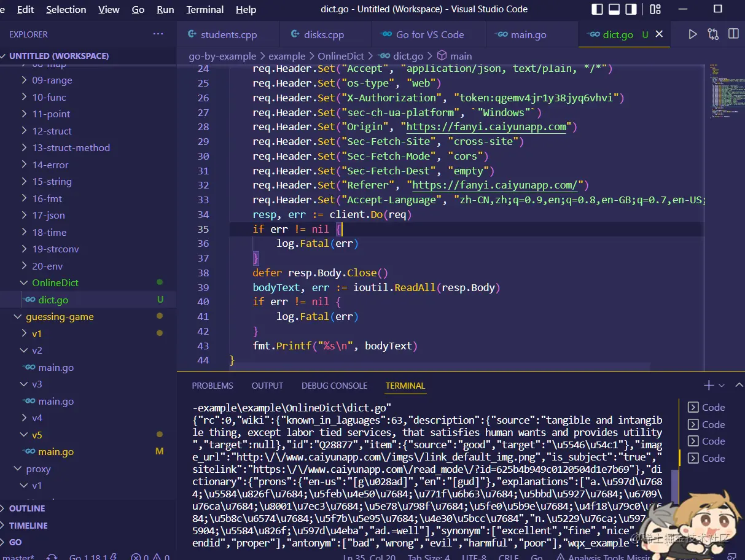Create a new terminal with plus icon

pos(709,386)
